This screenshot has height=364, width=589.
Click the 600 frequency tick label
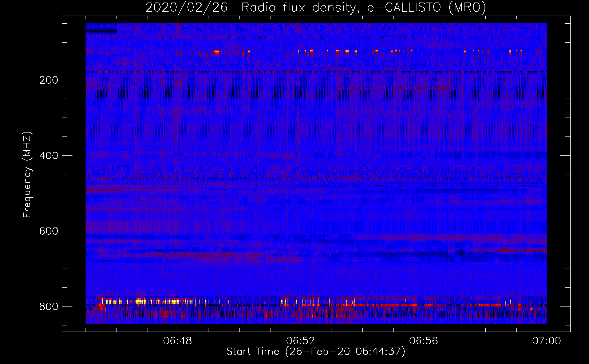pos(49,231)
